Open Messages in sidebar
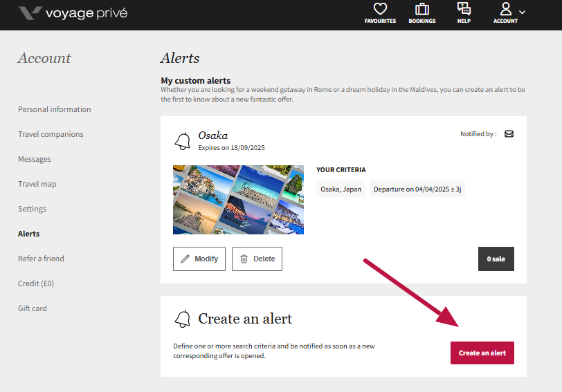This screenshot has width=562, height=392. click(x=35, y=159)
